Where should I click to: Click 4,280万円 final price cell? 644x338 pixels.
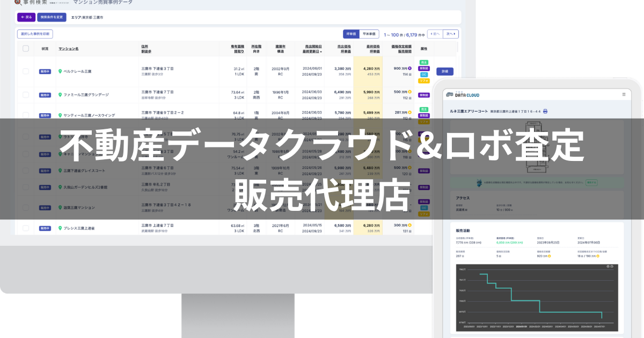(372, 69)
